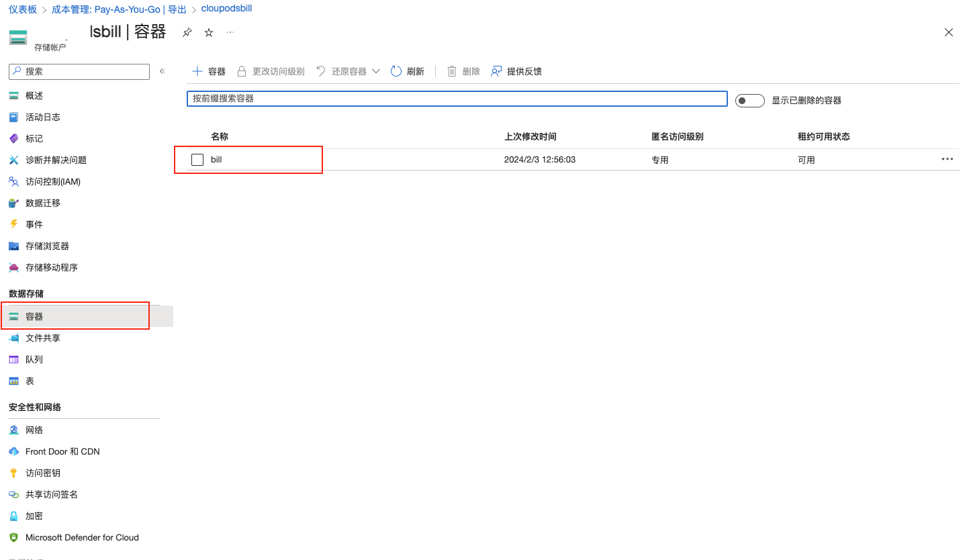The width and height of the screenshot is (971, 560).
Task: Open the bill container link
Action: pyautogui.click(x=216, y=160)
